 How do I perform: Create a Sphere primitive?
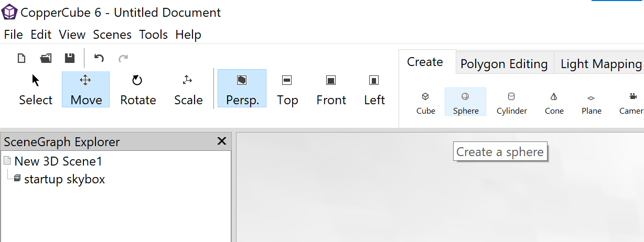point(466,102)
